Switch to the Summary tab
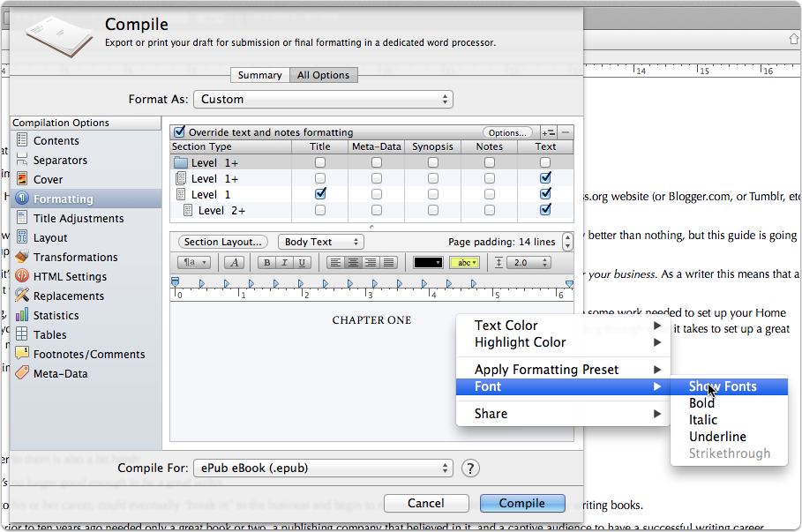 [x=259, y=75]
